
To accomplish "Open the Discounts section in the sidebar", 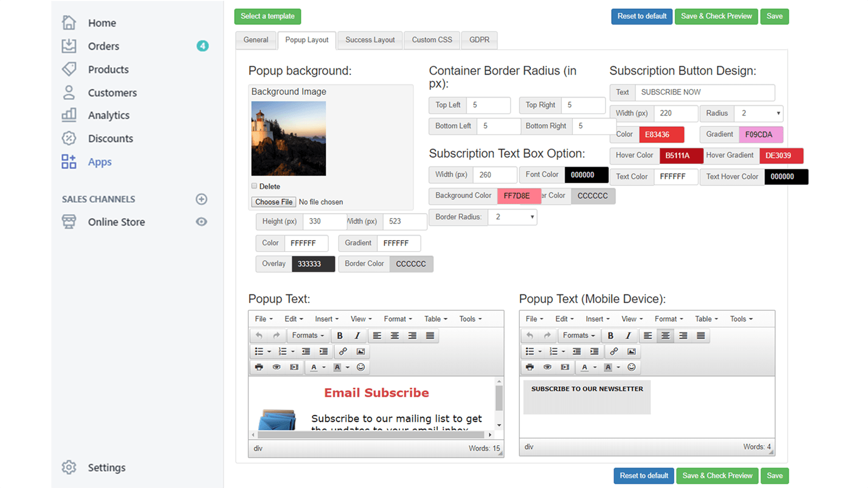I will [110, 138].
